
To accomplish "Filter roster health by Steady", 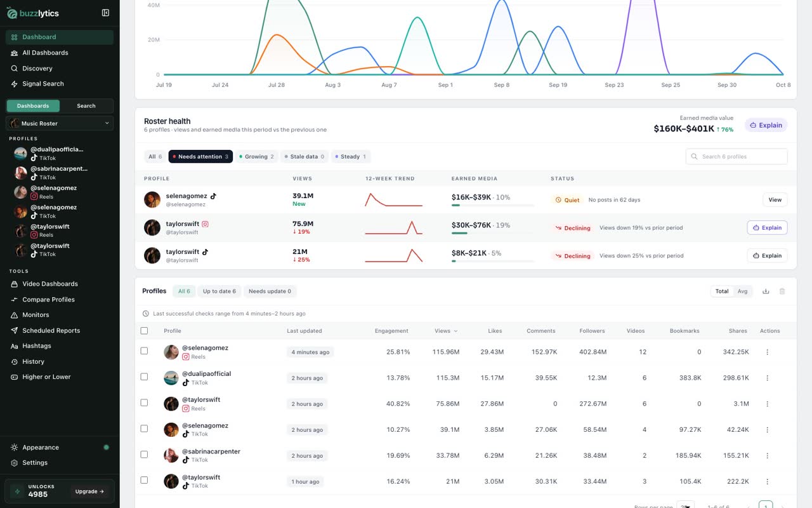I will [350, 157].
